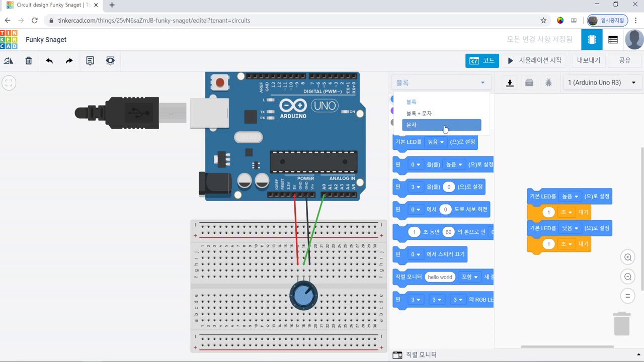
Task: Open the user profile avatar
Action: (634, 40)
